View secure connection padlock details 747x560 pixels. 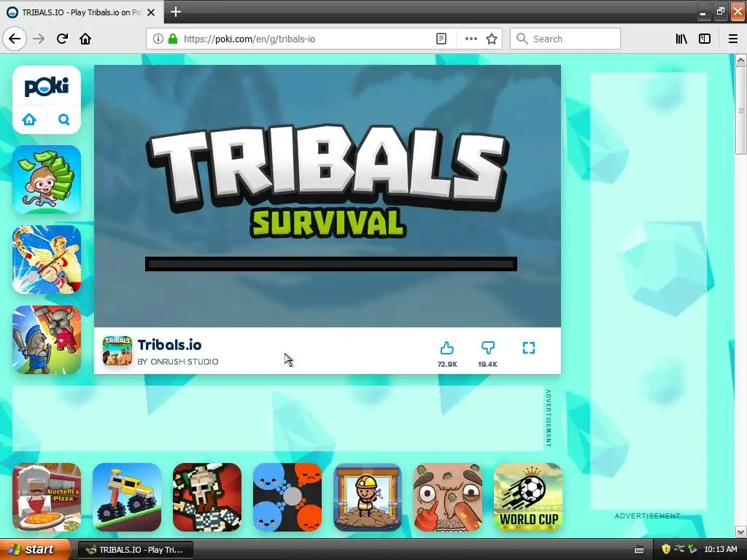(172, 39)
